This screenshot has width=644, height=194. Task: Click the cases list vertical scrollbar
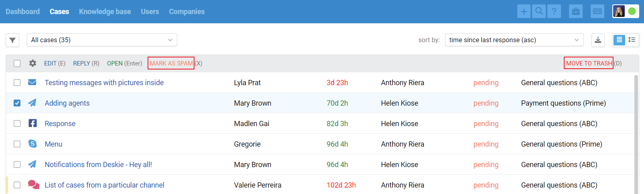pos(636,134)
